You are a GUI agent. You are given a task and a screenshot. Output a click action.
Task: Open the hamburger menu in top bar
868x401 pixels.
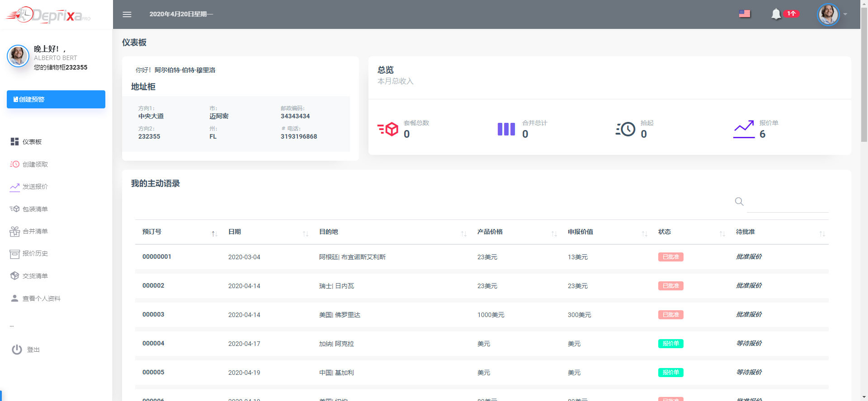click(127, 14)
